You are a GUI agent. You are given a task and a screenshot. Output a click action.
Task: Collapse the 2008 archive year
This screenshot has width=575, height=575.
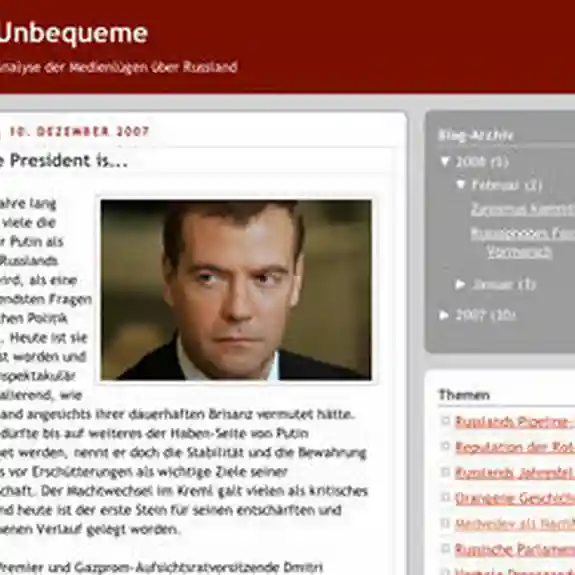click(445, 161)
